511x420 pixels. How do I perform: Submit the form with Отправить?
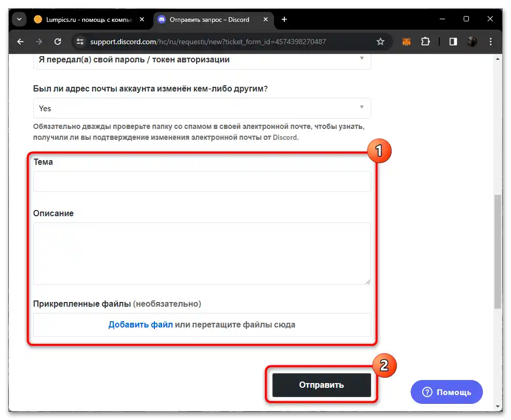pos(321,385)
